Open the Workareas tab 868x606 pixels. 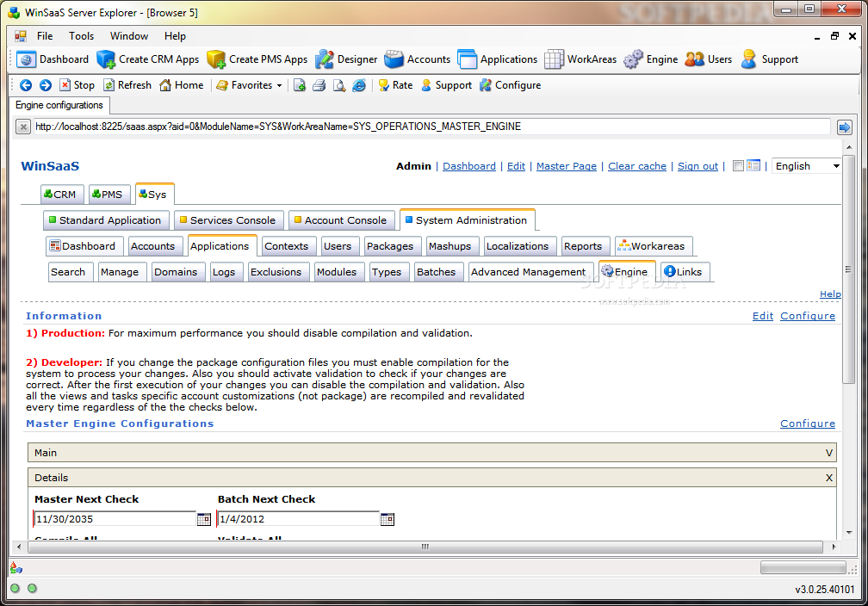pyautogui.click(x=654, y=245)
